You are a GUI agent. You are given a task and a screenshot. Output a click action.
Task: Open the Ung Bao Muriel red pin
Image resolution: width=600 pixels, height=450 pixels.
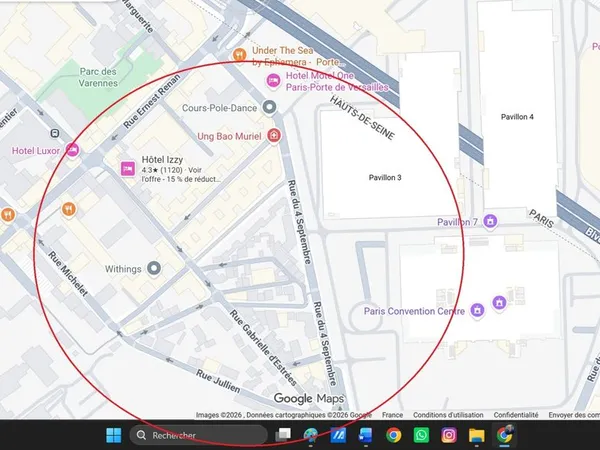[x=274, y=135]
